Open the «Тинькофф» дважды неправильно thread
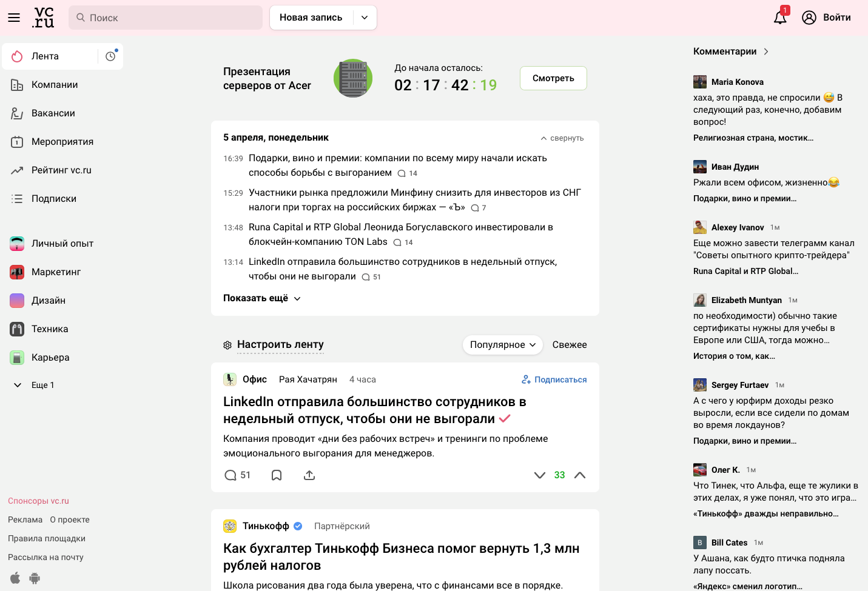This screenshot has height=591, width=868. click(766, 513)
